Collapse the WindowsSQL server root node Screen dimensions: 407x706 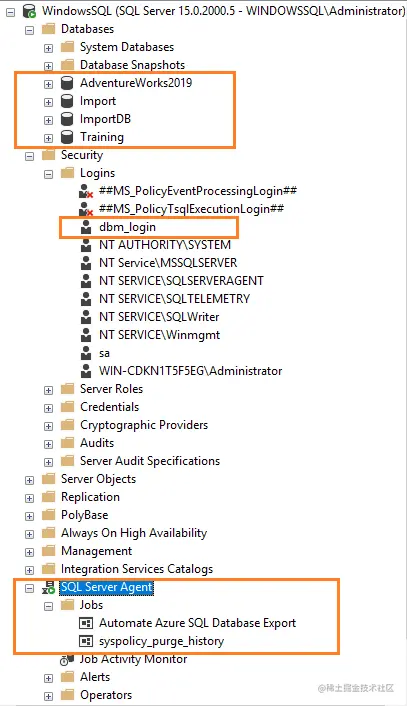(x=11, y=12)
